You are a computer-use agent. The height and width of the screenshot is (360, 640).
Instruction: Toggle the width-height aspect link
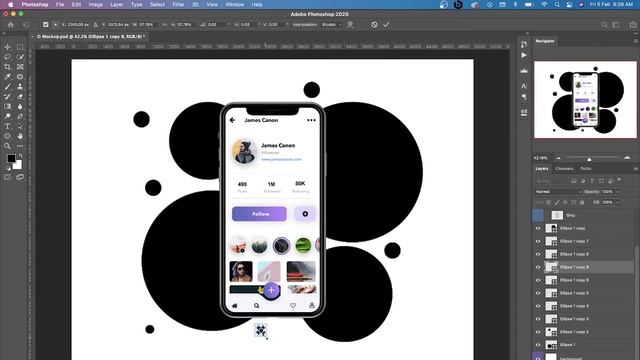(x=165, y=24)
